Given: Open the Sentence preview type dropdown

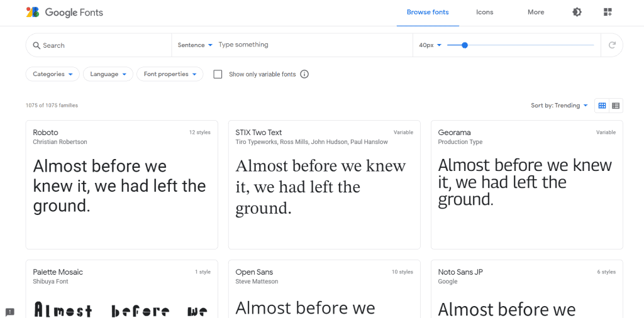Looking at the screenshot, I should pyautogui.click(x=195, y=45).
